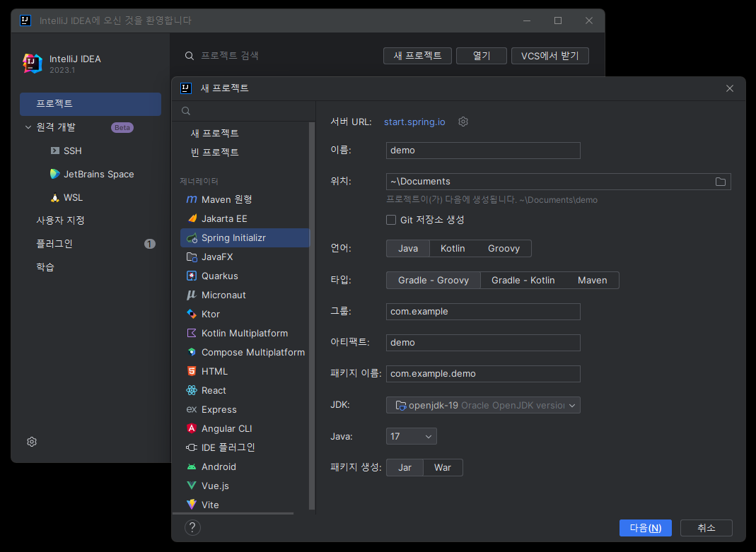The width and height of the screenshot is (756, 552).
Task: Click the SSH terminal icon
Action: tap(55, 151)
